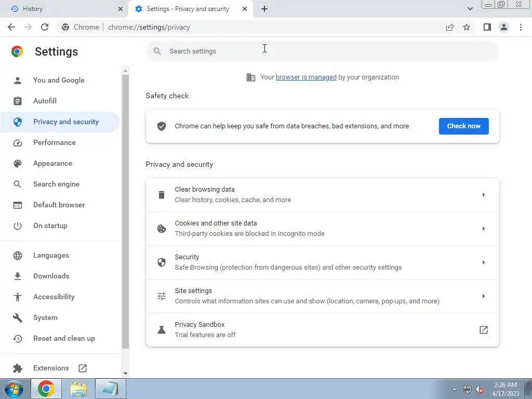Click the sidebar scroll down arrow

point(126,374)
